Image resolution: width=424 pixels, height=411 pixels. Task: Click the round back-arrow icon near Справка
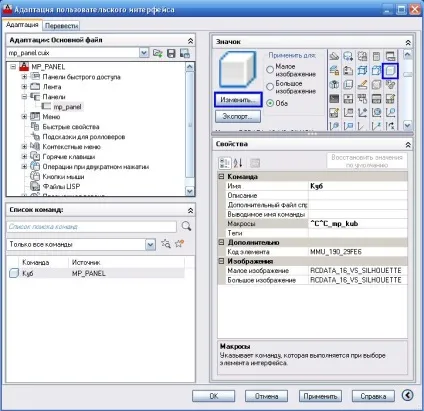[408, 395]
